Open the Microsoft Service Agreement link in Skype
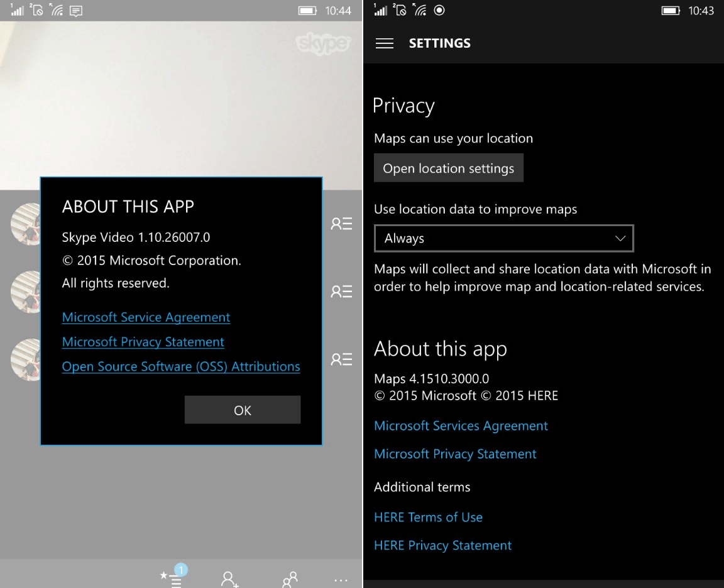This screenshot has height=588, width=724. (x=146, y=317)
